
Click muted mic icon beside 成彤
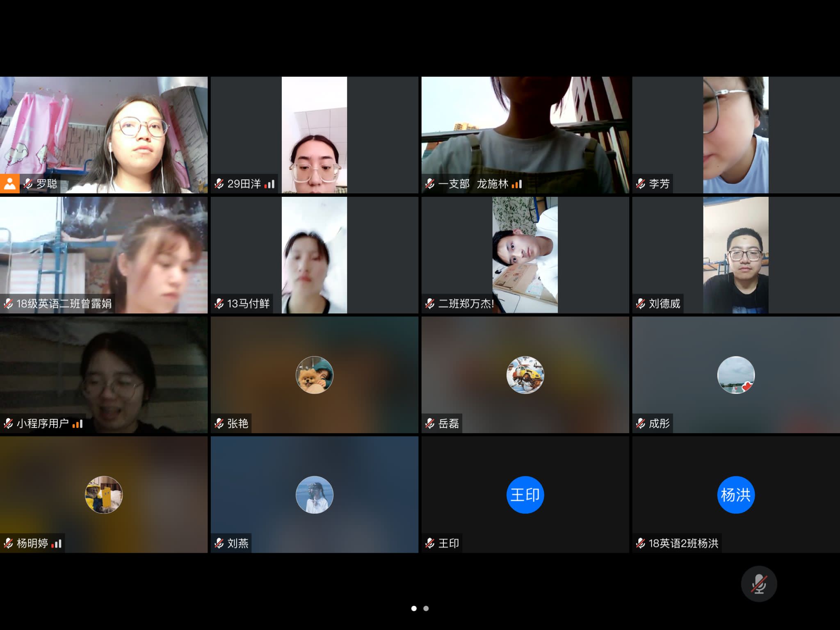coord(641,423)
